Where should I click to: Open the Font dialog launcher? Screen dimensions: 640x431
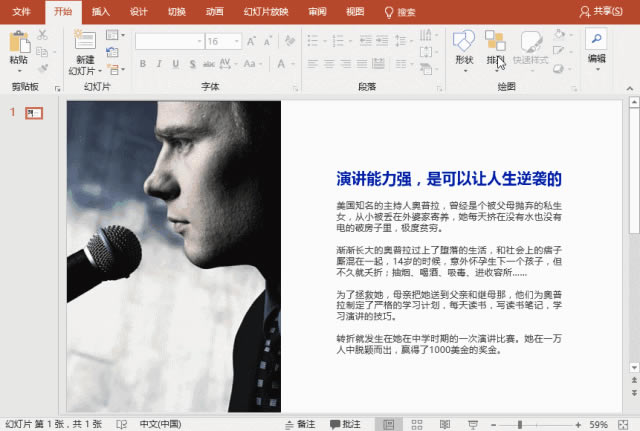295,89
